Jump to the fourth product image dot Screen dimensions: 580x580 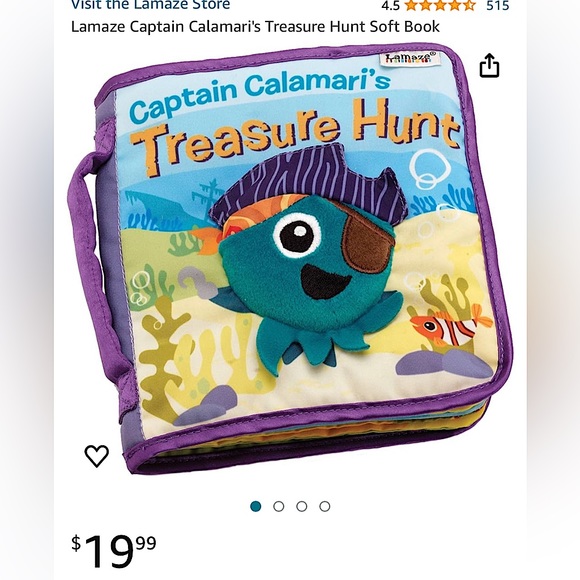pyautogui.click(x=324, y=506)
